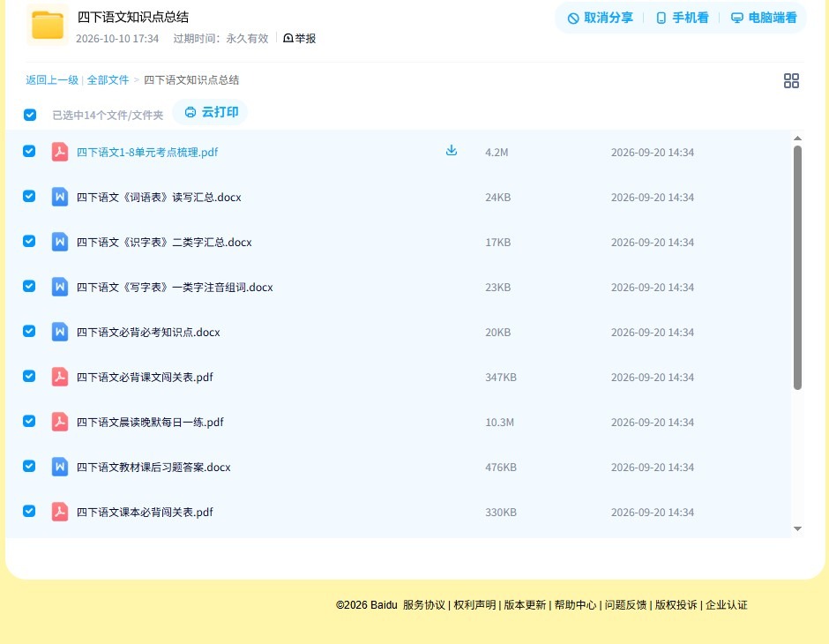Click 取消分享 to cancel sharing

pos(600,18)
